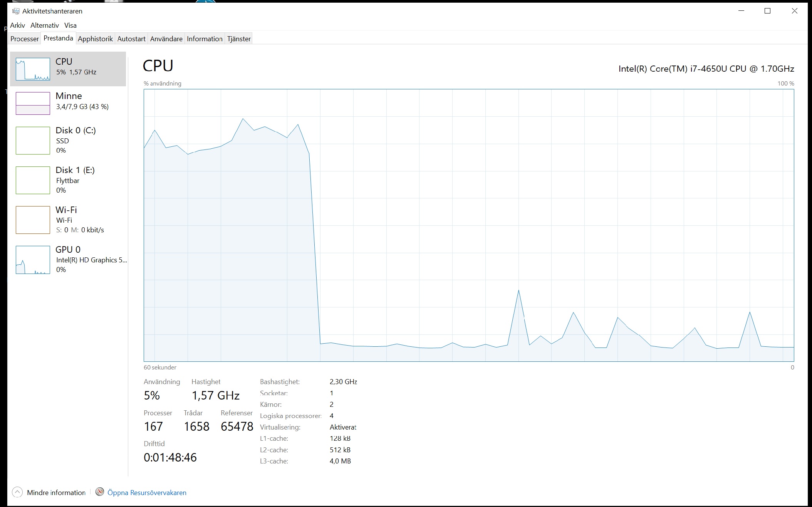Viewport: 812px width, 507px height.
Task: Click the SSD disk type text
Action: tap(62, 141)
